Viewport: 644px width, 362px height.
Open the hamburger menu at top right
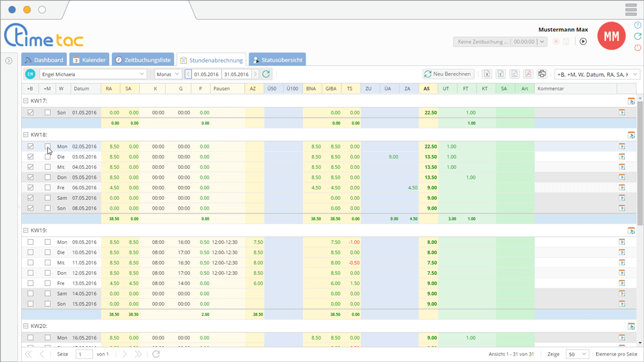[631, 10]
